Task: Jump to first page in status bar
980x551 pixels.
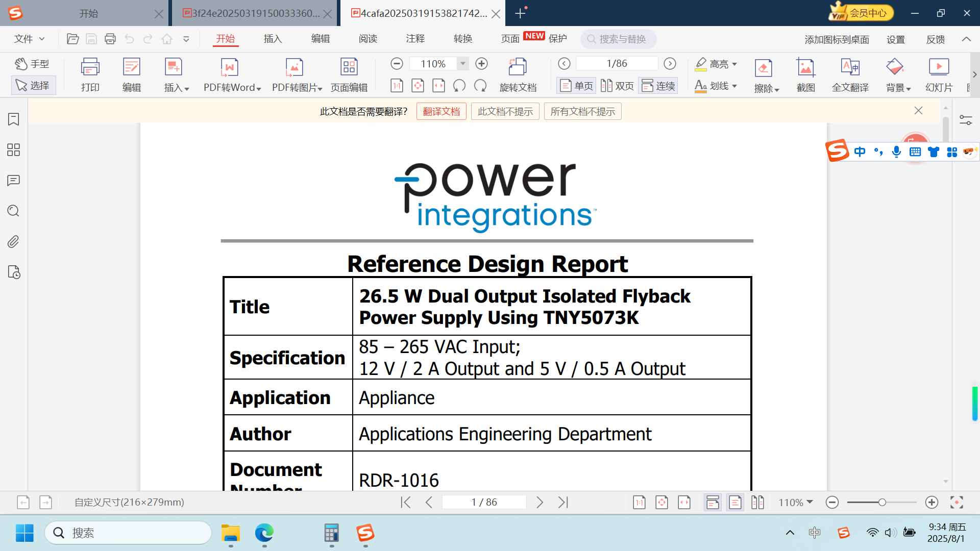Action: click(406, 503)
